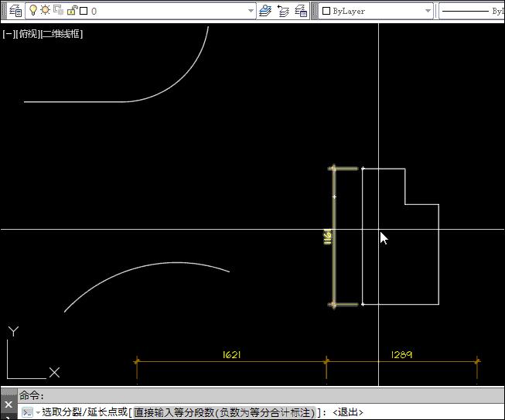Close the command line window
This screenshot has height=420, width=505.
9,405
